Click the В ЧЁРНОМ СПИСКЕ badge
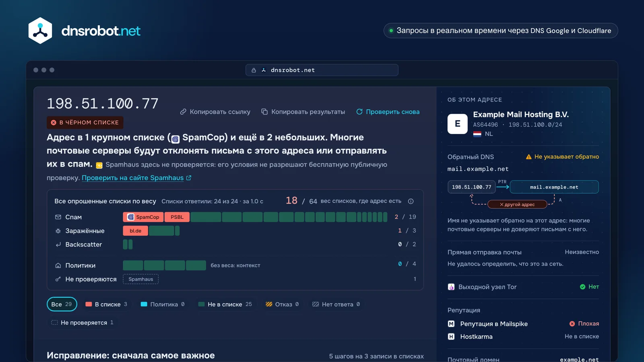Image resolution: width=644 pixels, height=362 pixels. (x=85, y=122)
